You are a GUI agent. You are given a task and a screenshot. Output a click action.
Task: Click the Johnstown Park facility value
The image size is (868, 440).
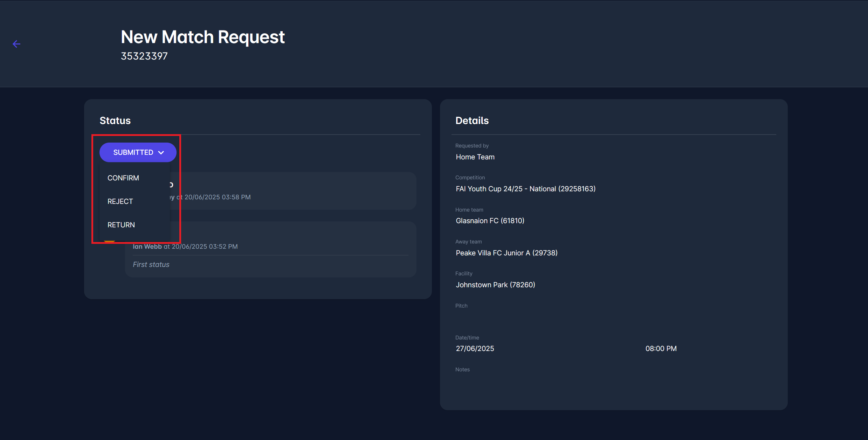(x=495, y=285)
